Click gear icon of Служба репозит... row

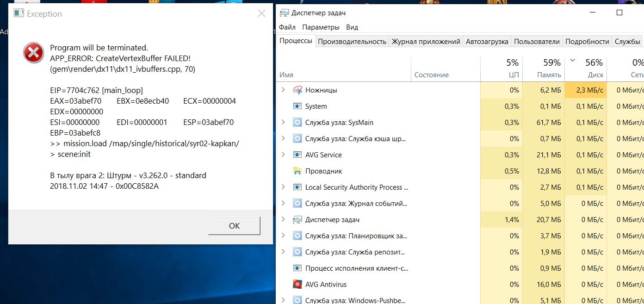(297, 252)
